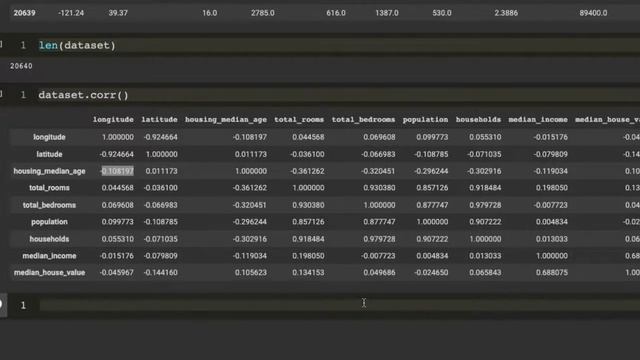The image size is (640, 360).
Task: Click the total_rooms column header
Action: [x=299, y=120]
